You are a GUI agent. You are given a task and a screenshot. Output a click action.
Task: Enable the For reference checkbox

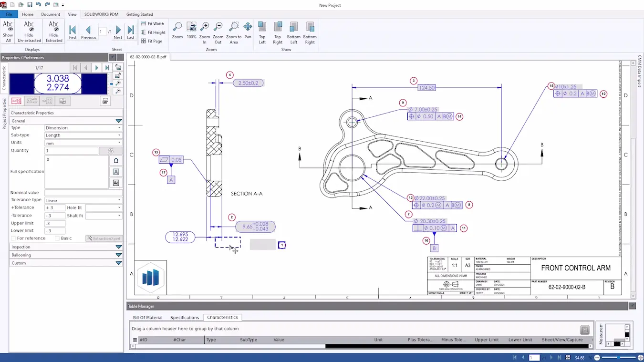tap(13, 238)
